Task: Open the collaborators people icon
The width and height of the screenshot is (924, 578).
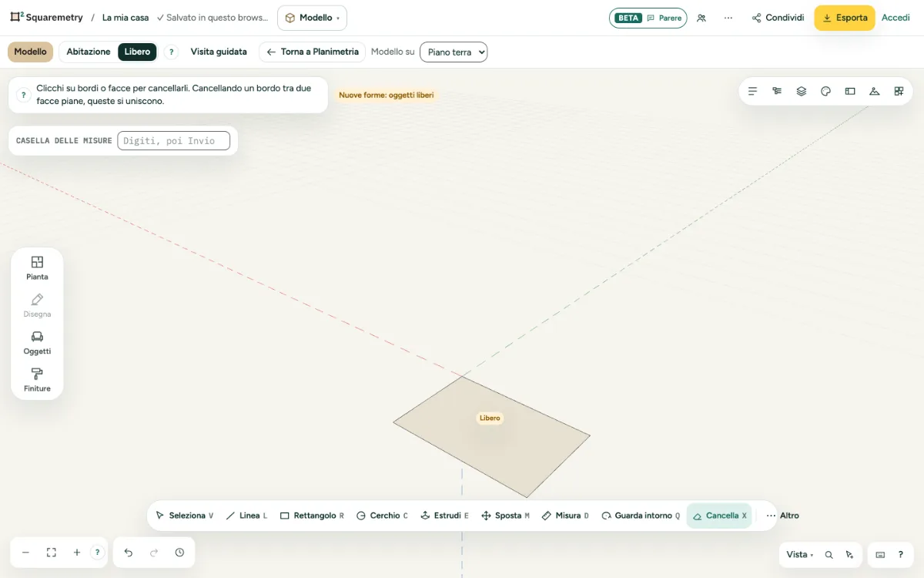Action: click(x=701, y=18)
